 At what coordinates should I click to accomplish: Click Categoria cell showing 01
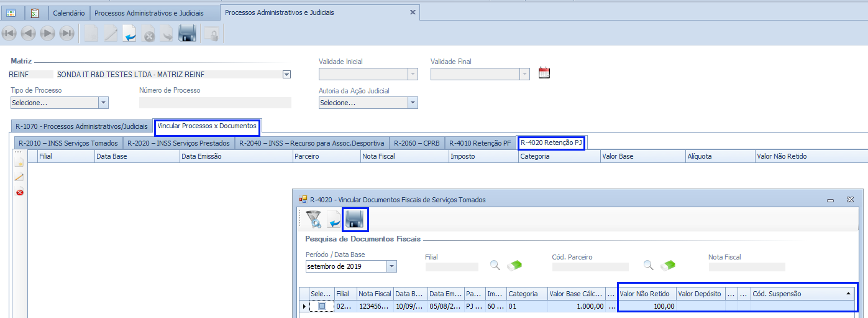pos(526,306)
